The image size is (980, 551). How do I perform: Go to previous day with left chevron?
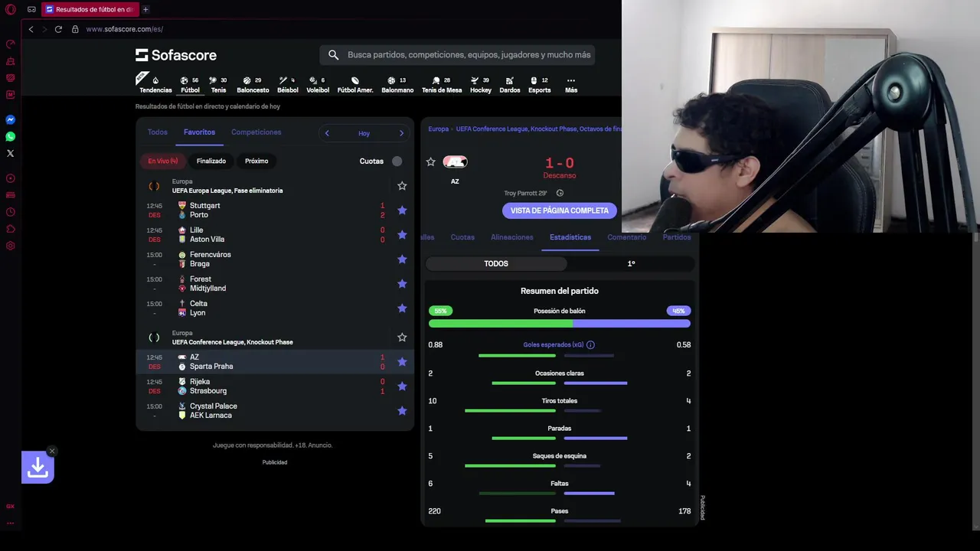click(x=327, y=133)
